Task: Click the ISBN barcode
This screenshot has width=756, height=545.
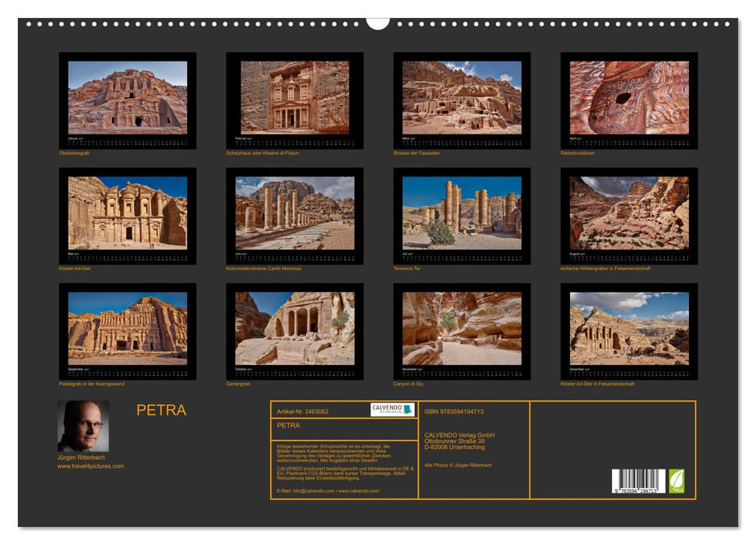Action: pyautogui.click(x=639, y=481)
